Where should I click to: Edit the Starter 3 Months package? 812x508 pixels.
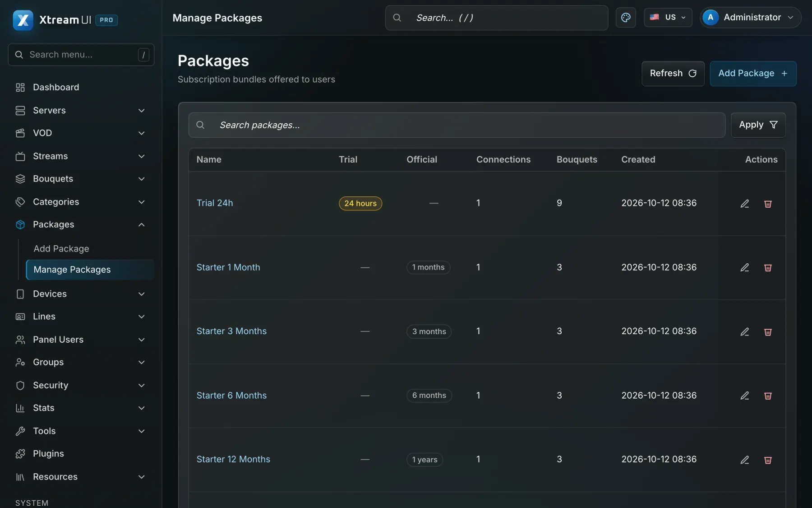[x=745, y=332]
